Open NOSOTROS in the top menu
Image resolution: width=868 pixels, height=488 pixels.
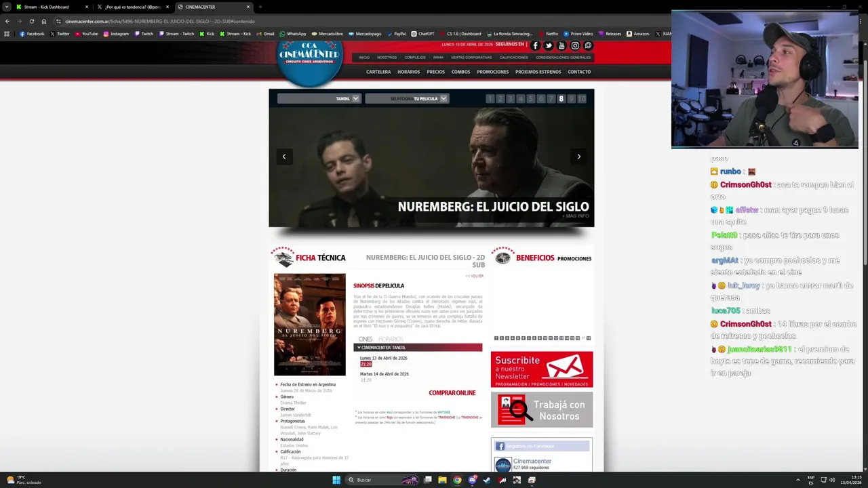click(387, 58)
